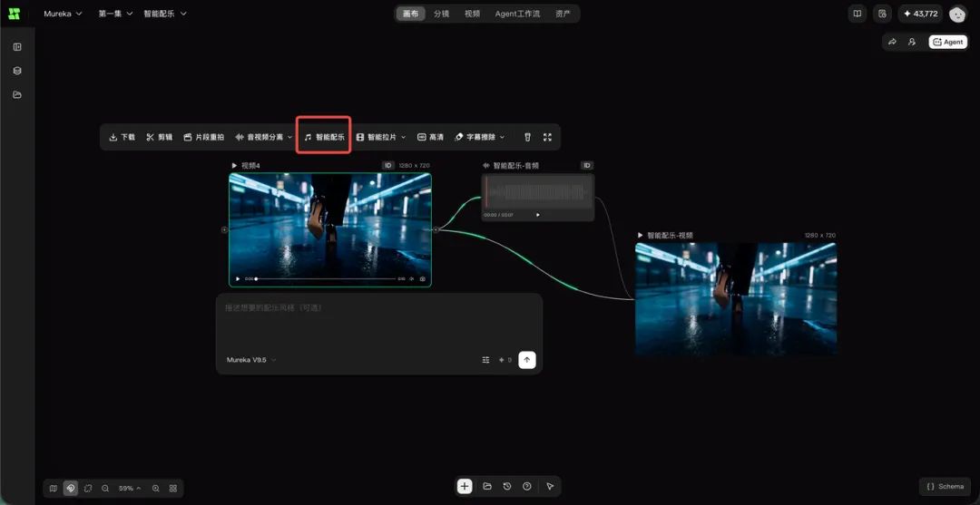The image size is (980, 505).
Task: Click 片段重拍 in the toolbar
Action: click(204, 137)
